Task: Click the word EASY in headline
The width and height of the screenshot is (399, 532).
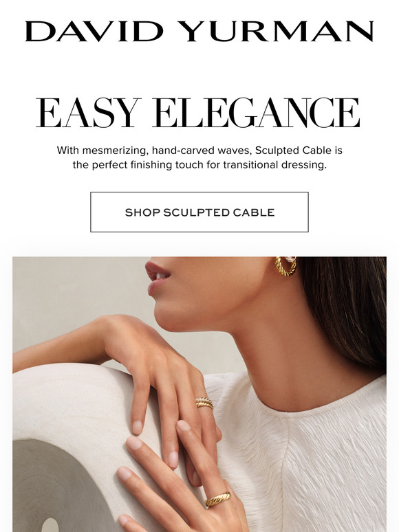Action: [89, 113]
